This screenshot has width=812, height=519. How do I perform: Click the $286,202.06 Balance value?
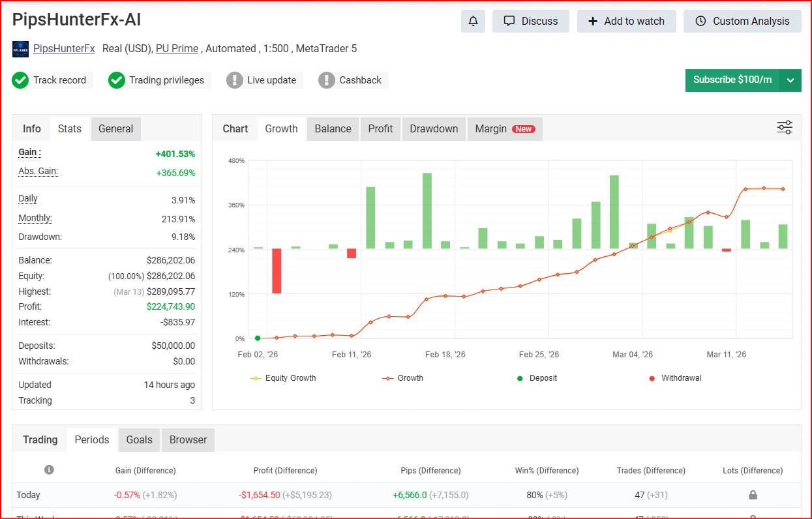[171, 260]
